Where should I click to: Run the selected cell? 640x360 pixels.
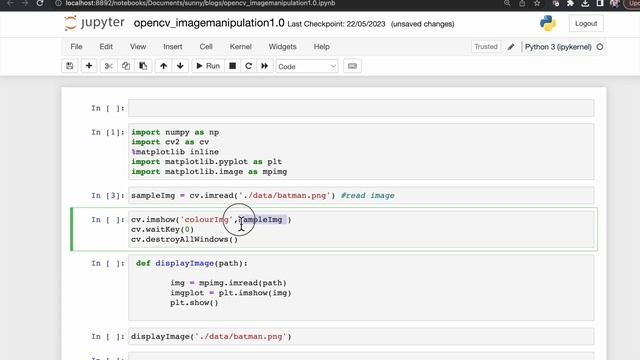pos(208,66)
